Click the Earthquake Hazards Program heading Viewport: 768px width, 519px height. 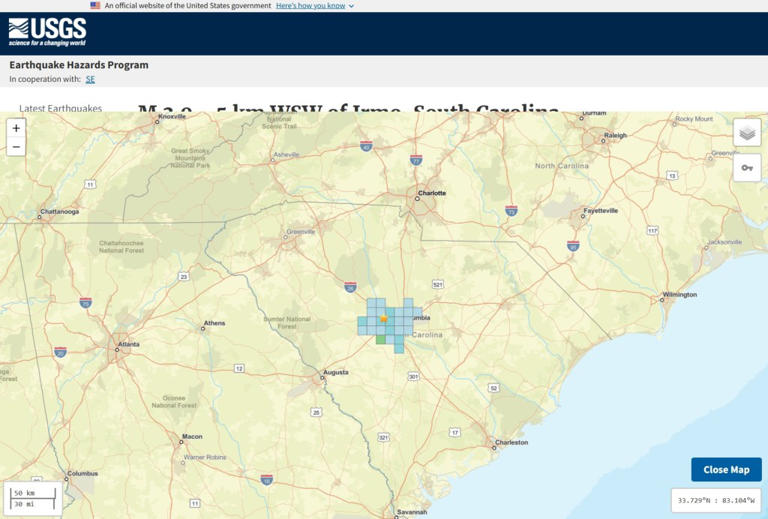tap(79, 65)
